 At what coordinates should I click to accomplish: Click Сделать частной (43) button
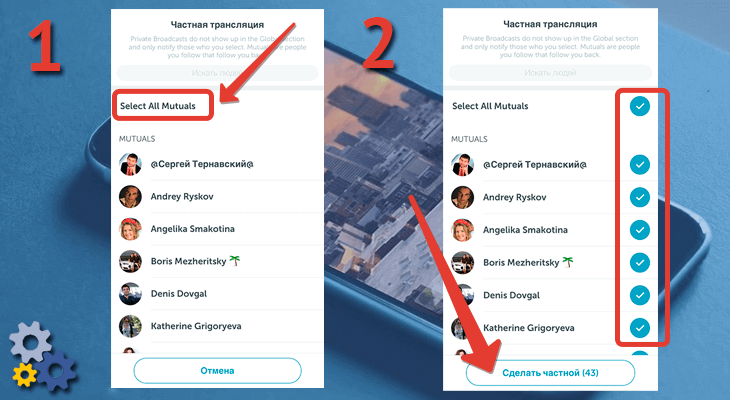(550, 373)
